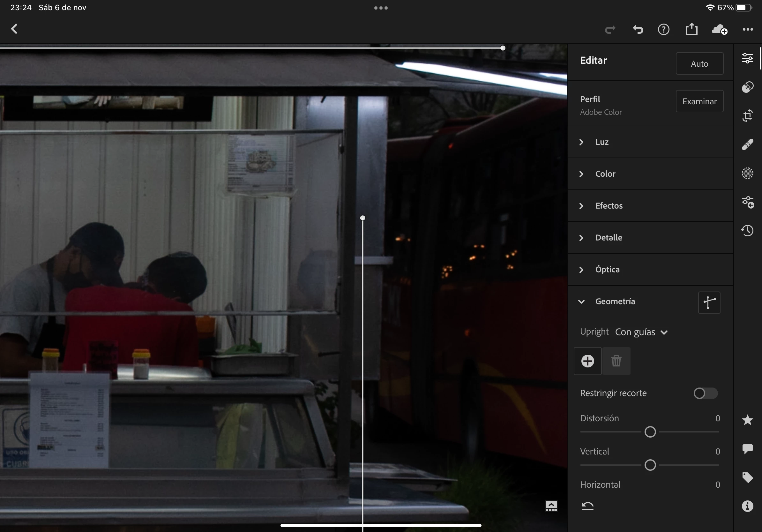The width and height of the screenshot is (762, 532).
Task: Toggle Restringir recorte switch
Action: [x=705, y=393]
